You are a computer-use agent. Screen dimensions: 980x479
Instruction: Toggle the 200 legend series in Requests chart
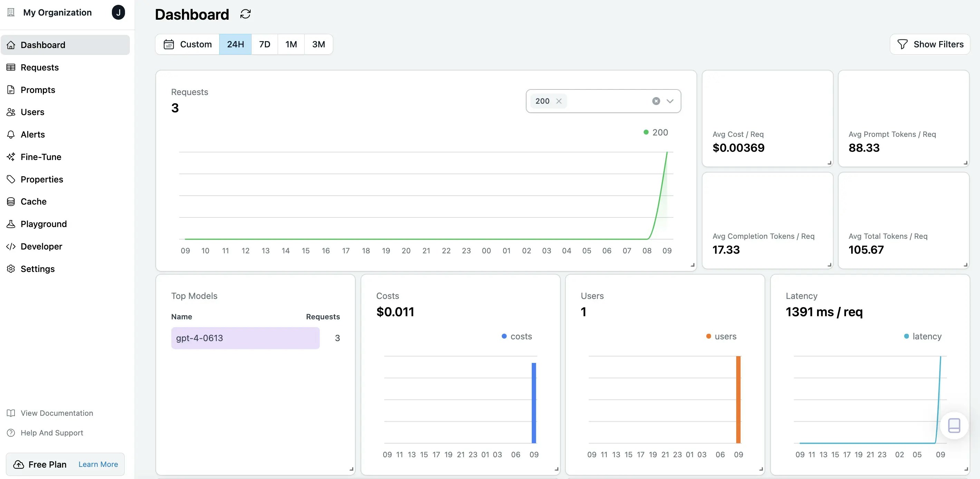(656, 132)
